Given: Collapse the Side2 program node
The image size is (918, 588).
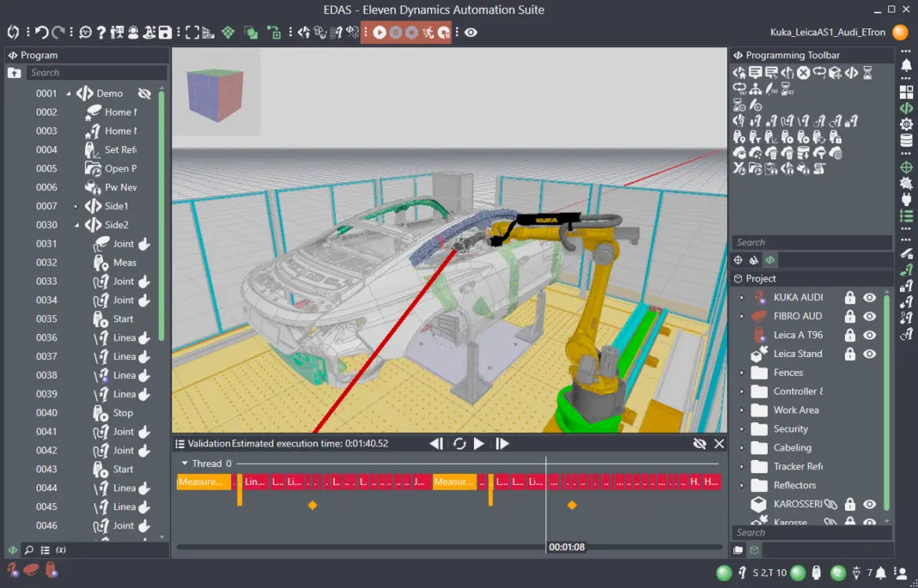Looking at the screenshot, I should [x=76, y=225].
